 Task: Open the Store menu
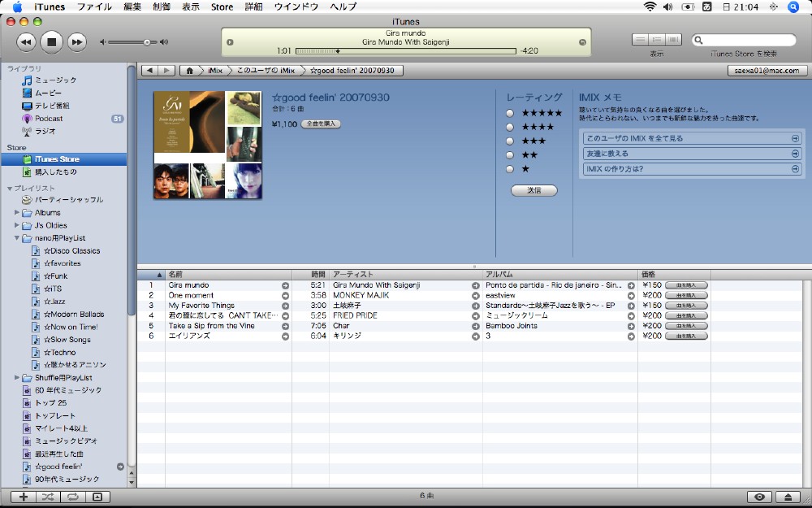222,7
